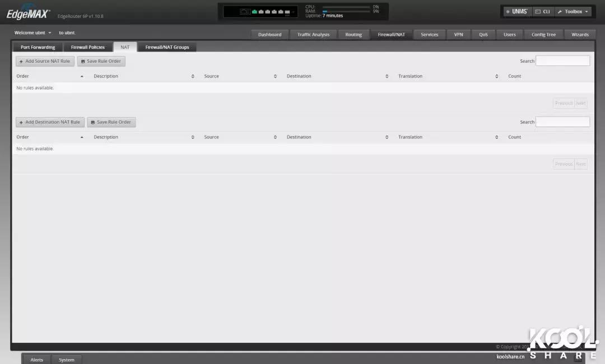Image resolution: width=605 pixels, height=364 pixels.
Task: Click source table 'No rules available.' row
Action: 303,88
